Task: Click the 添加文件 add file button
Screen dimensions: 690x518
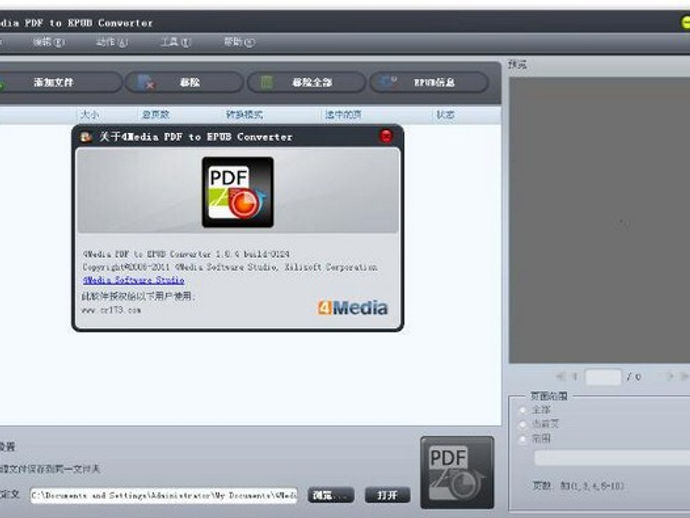Action: pos(57,82)
